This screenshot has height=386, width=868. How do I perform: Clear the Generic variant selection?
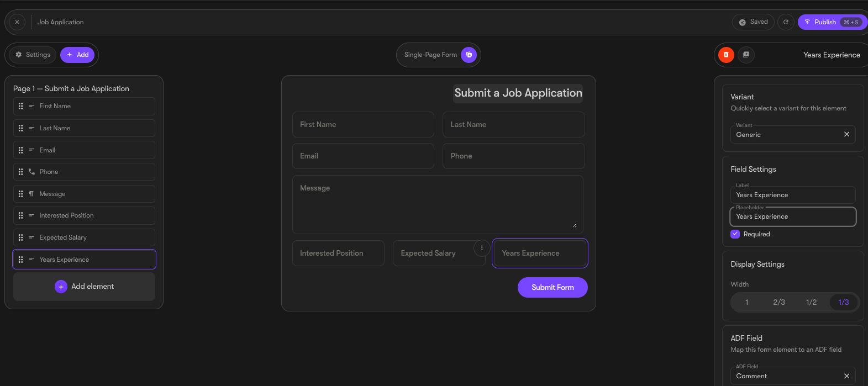(x=846, y=134)
